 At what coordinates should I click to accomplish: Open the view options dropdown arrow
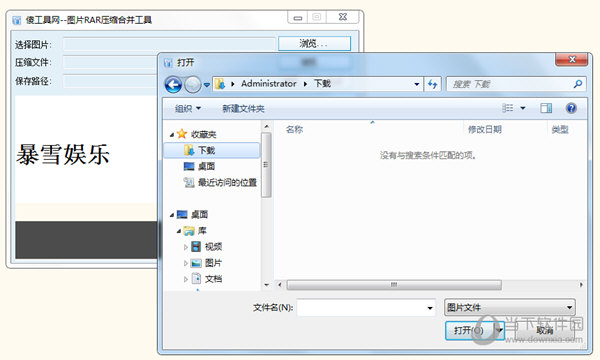(523, 108)
